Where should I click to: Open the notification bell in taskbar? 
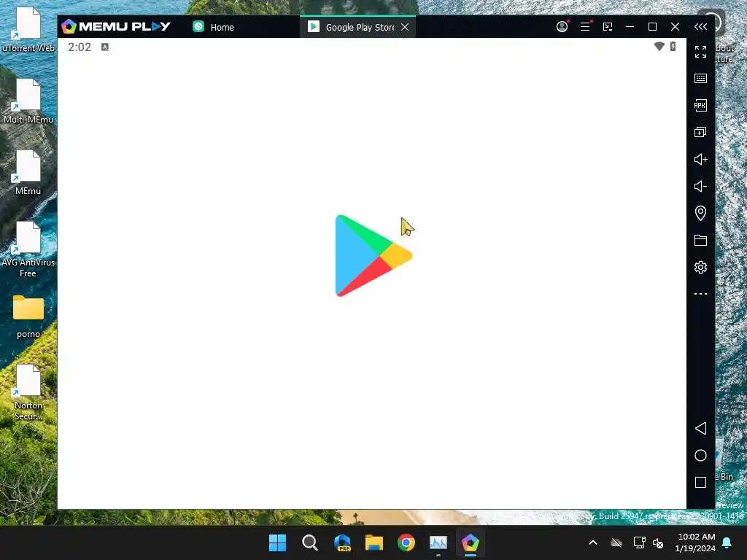[727, 542]
